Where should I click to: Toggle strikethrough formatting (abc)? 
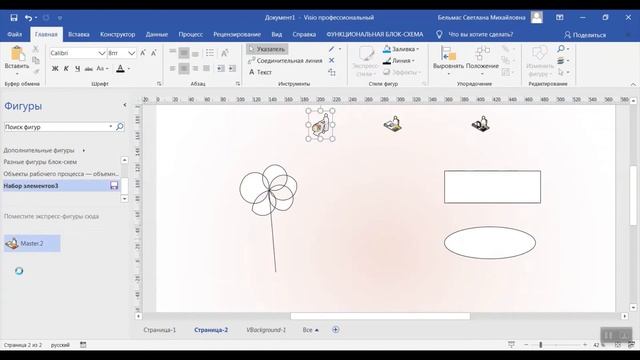[89, 69]
